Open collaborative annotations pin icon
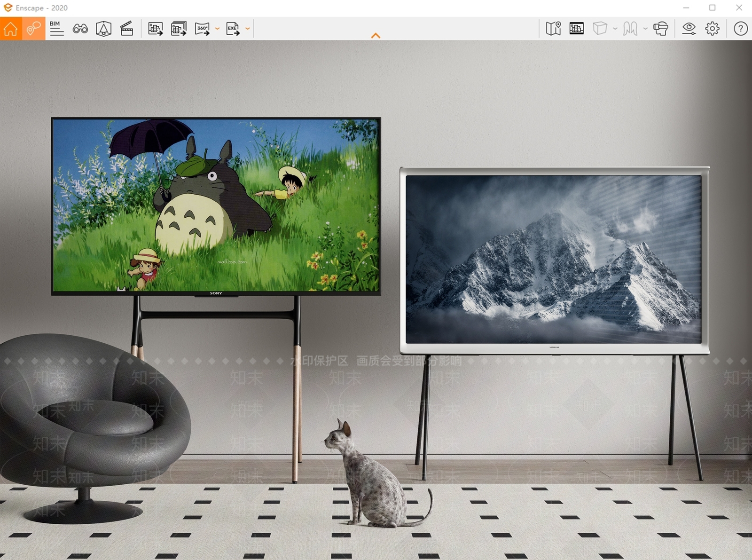 [34, 29]
